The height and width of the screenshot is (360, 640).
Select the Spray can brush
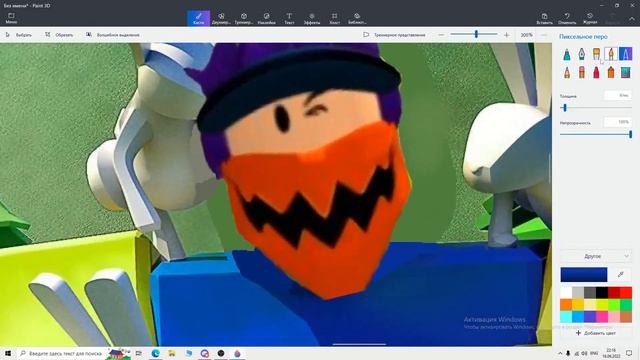[x=611, y=72]
